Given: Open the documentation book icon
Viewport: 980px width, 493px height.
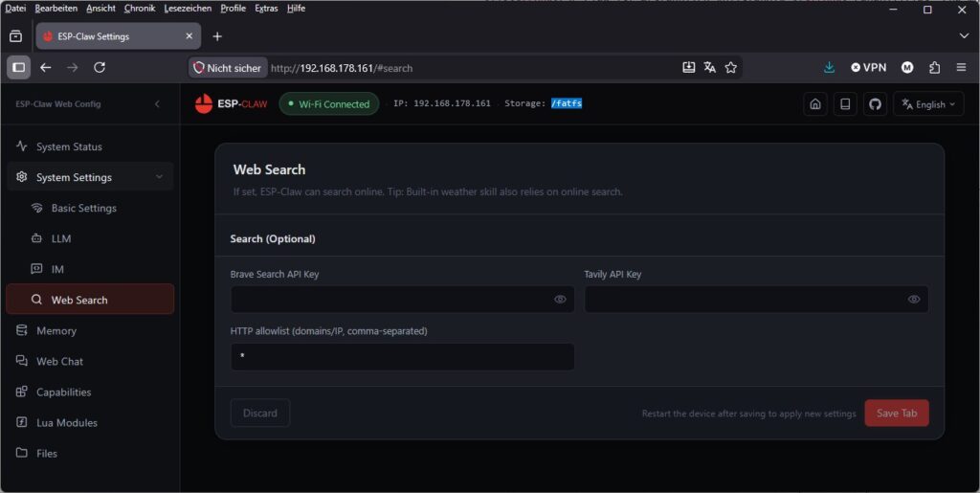Looking at the screenshot, I should coord(845,104).
